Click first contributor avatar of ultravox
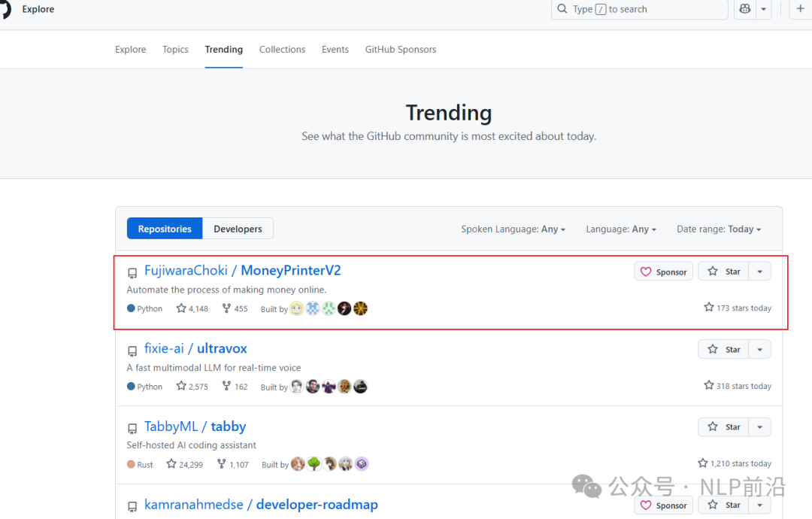812x519 pixels. tap(297, 387)
